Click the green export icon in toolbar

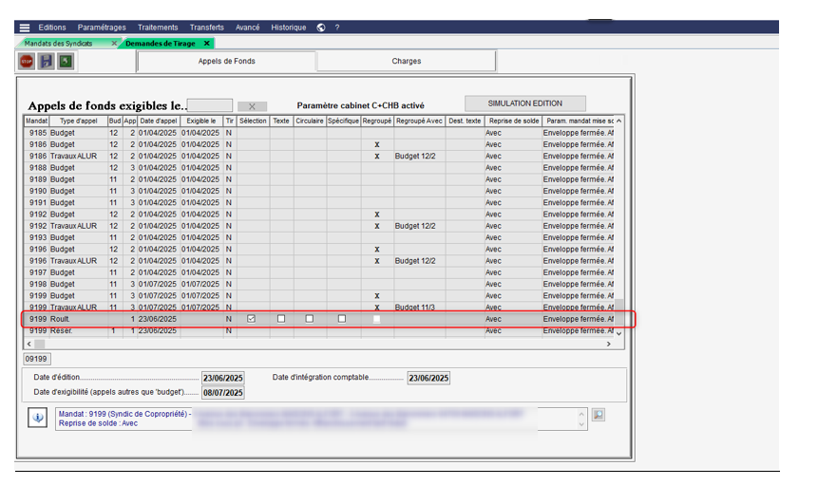click(x=65, y=62)
